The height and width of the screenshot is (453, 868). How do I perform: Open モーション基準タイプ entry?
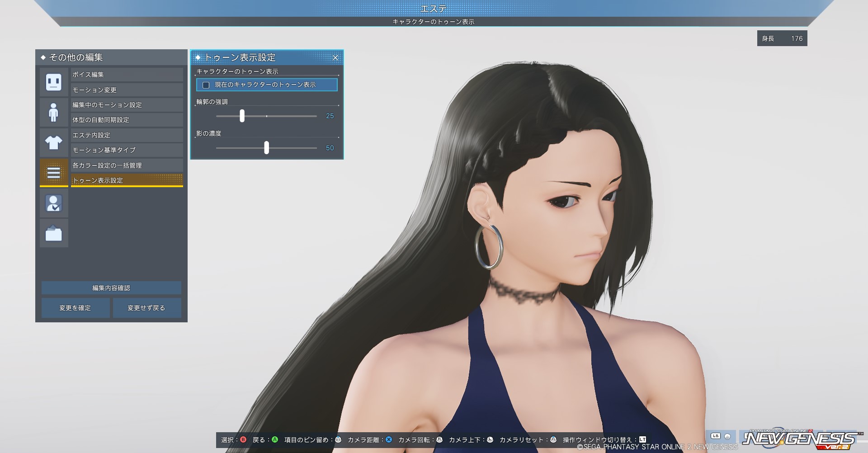coord(127,150)
